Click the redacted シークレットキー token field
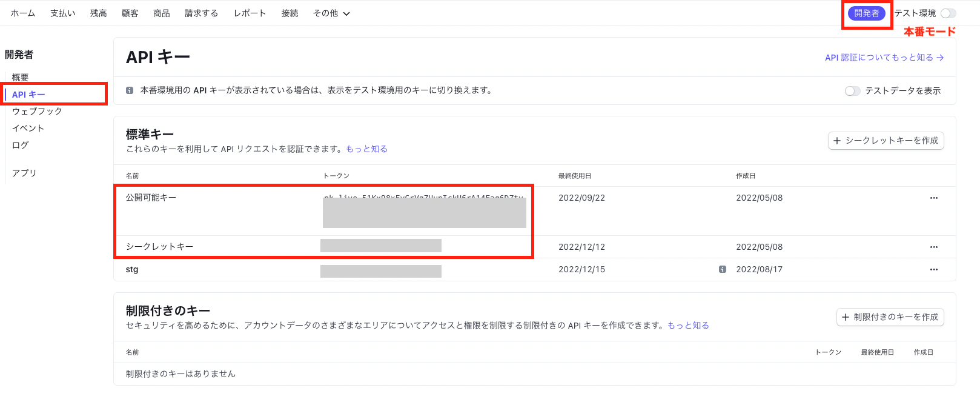 tap(380, 246)
